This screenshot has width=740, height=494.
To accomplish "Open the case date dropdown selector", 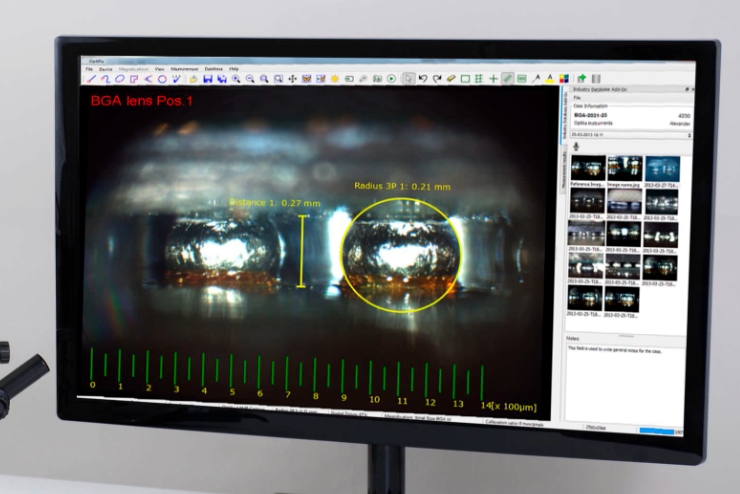I will click(x=631, y=135).
